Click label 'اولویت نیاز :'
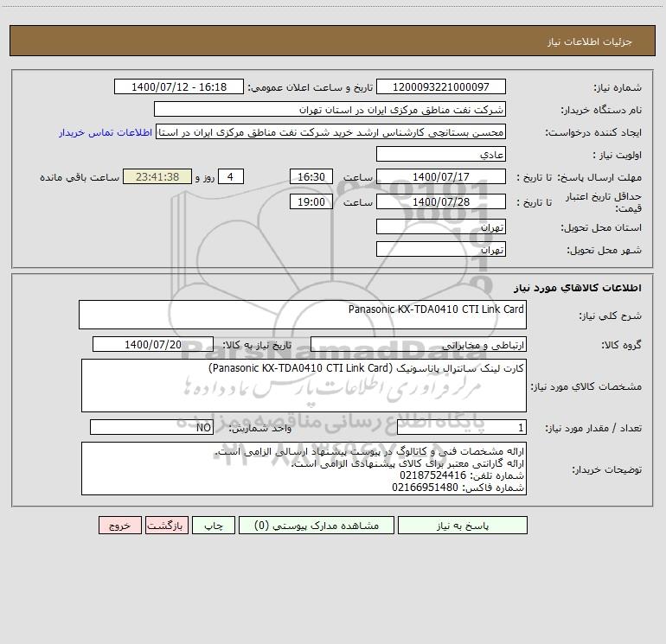The image size is (666, 644). pyautogui.click(x=618, y=155)
